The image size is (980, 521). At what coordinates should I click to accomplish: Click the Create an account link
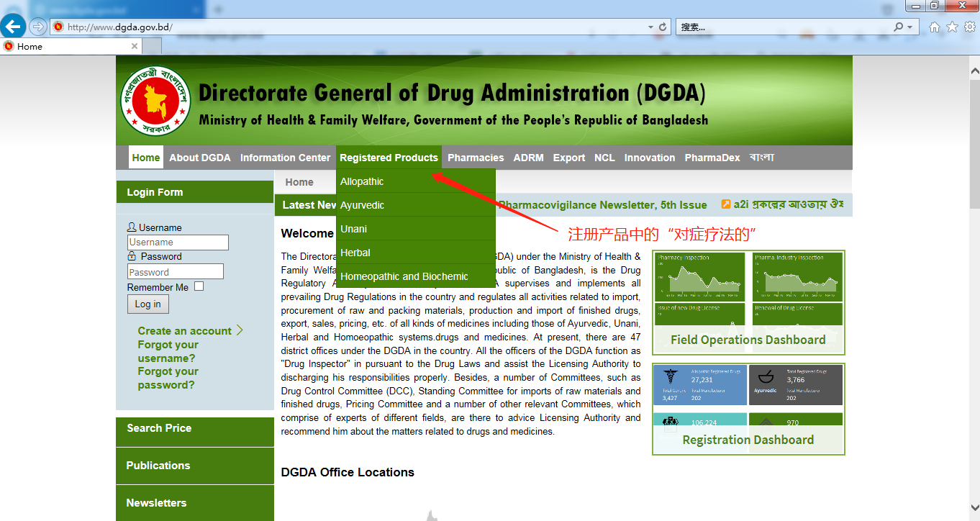(x=185, y=331)
